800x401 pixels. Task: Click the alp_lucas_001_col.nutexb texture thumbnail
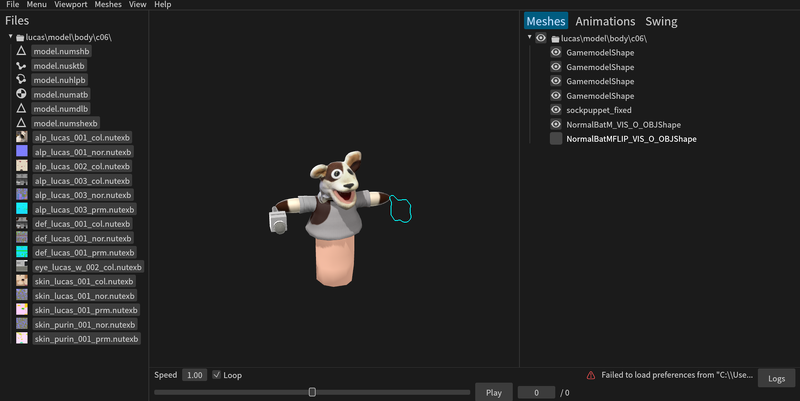[21, 137]
